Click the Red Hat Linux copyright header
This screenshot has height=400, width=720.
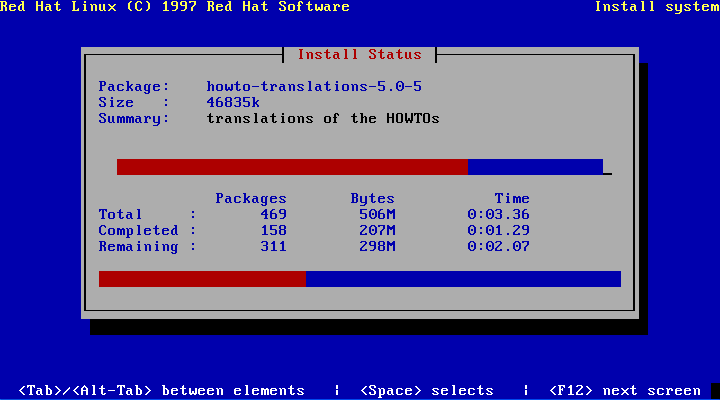pos(174,7)
